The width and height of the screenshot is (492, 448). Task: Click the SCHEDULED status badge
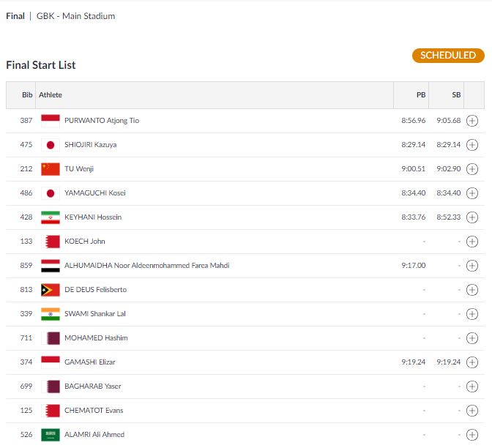click(x=448, y=56)
